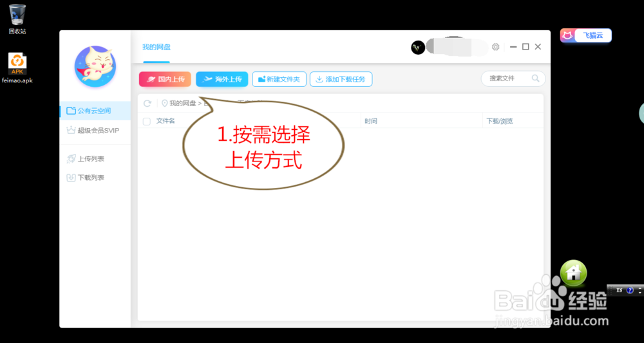Click the 文件名 column header
The image size is (644, 343).
click(166, 121)
